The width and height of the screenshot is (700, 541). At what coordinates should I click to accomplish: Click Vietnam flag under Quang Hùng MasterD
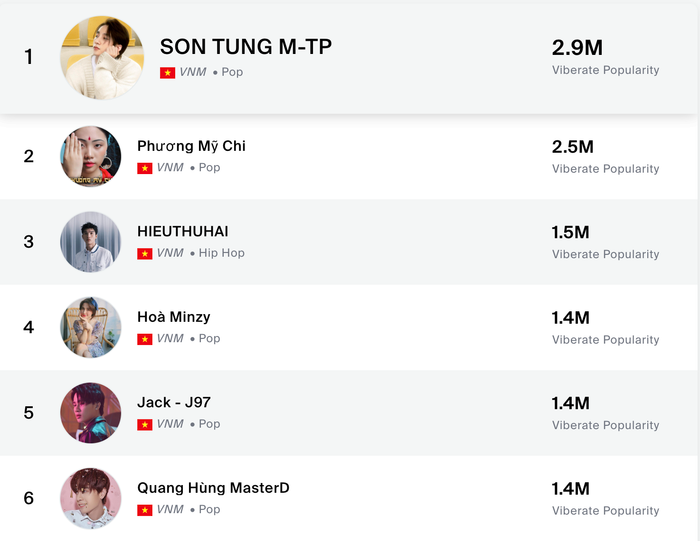coord(145,510)
